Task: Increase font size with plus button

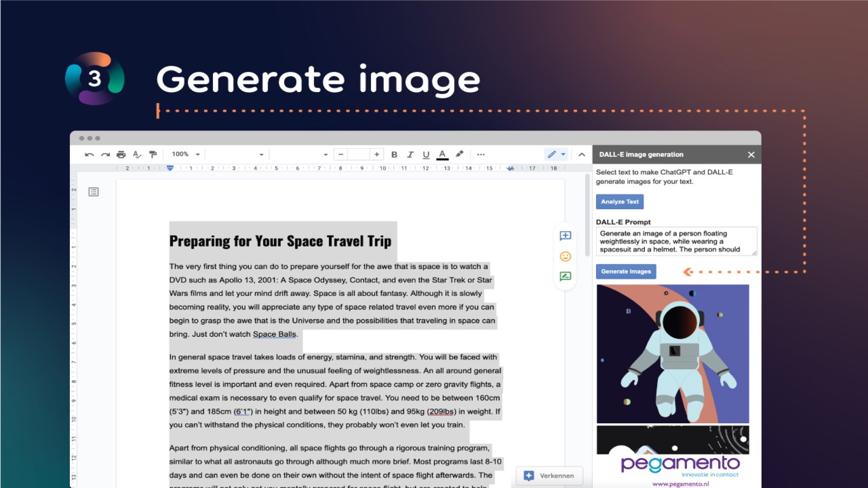Action: point(377,154)
